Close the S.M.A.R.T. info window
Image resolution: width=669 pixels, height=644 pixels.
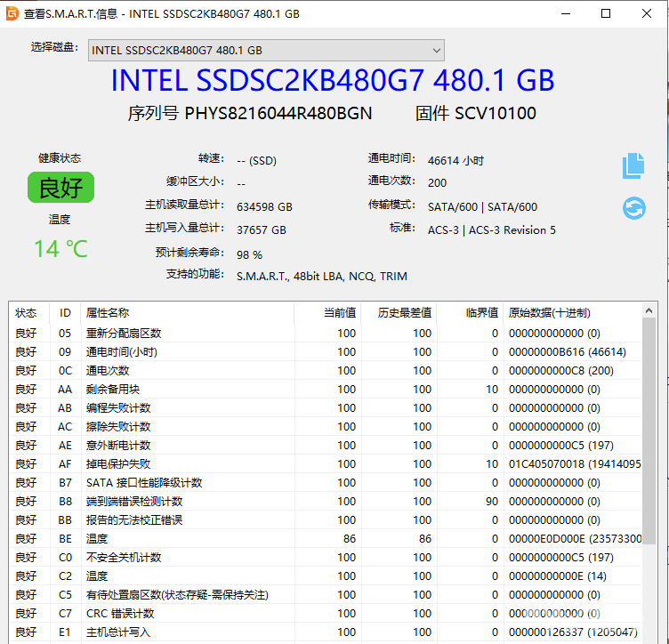point(647,13)
